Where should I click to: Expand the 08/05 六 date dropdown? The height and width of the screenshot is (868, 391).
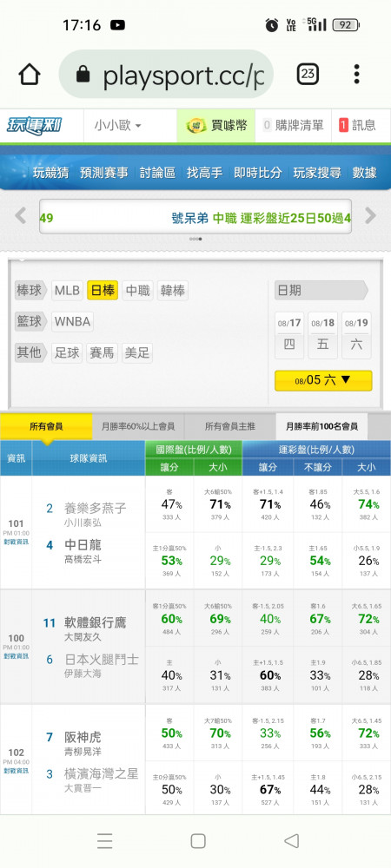pyautogui.click(x=323, y=380)
